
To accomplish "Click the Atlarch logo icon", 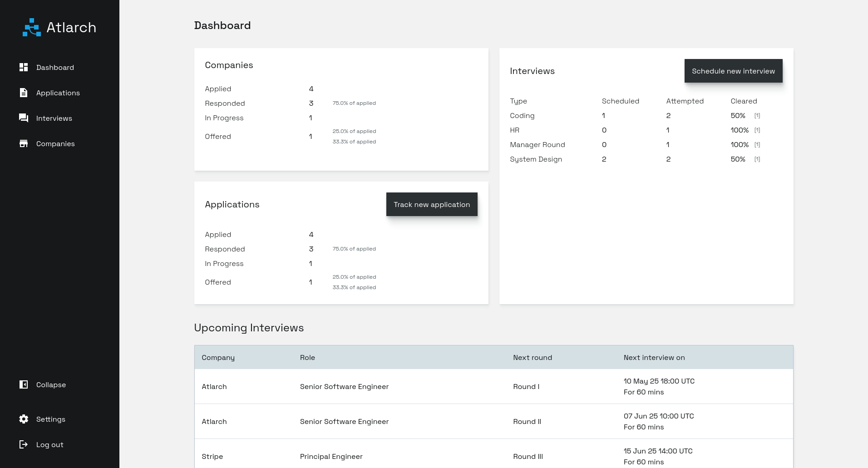I will coord(31,27).
